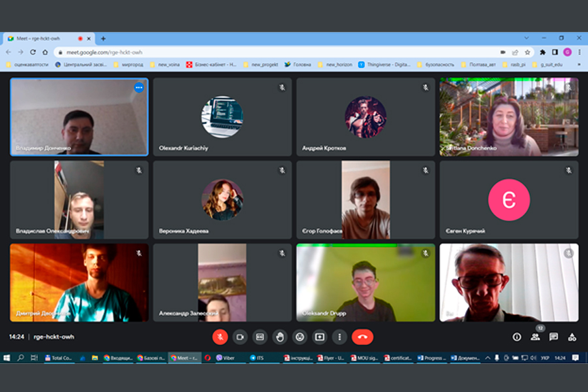Bookmark this page with the star icon

tap(527, 52)
